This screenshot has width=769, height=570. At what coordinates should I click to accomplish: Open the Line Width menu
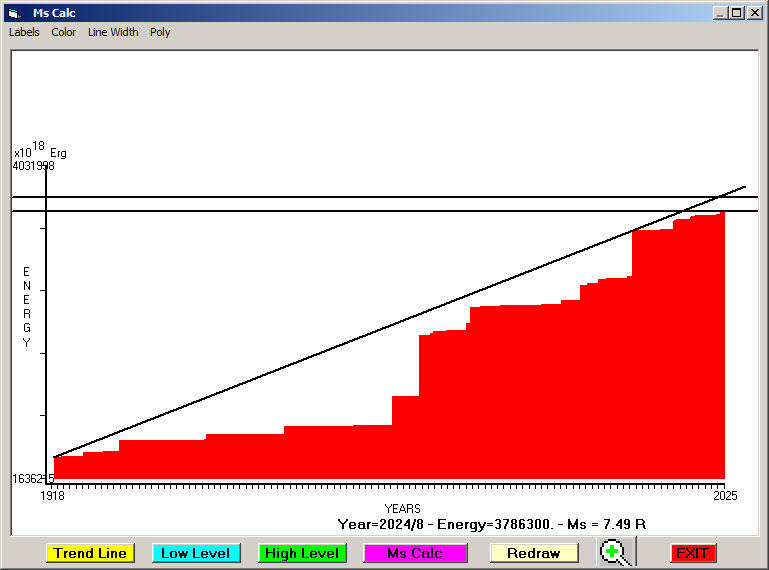tap(113, 32)
